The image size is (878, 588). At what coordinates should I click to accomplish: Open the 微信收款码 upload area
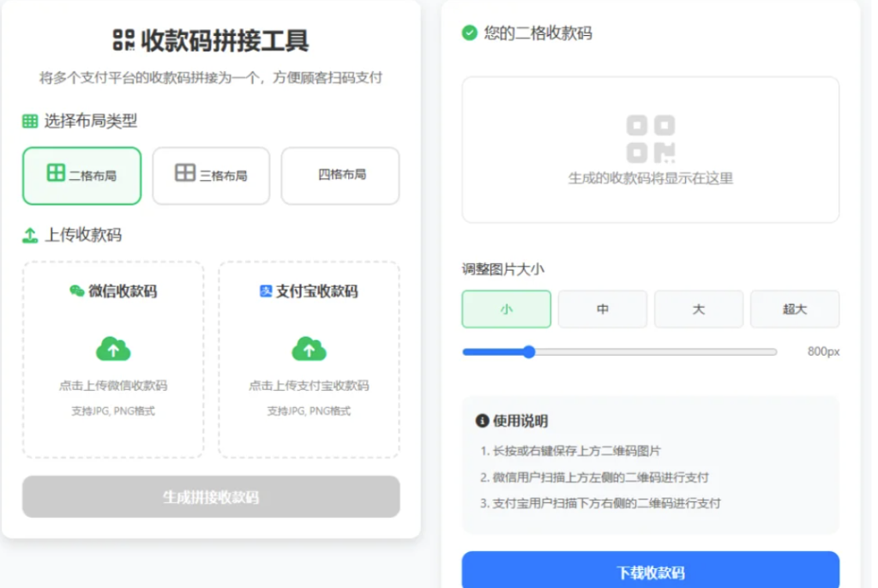pyautogui.click(x=113, y=359)
